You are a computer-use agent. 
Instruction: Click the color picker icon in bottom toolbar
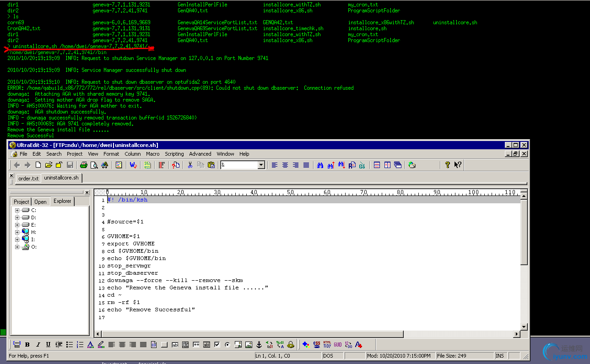pos(306,344)
